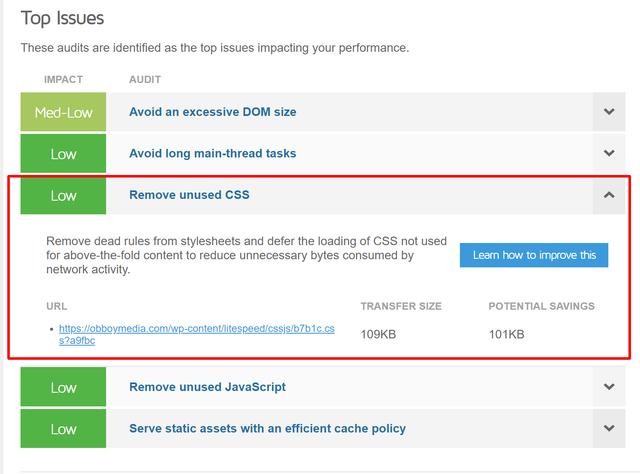Click the Med-Low impact badge

[63, 112]
